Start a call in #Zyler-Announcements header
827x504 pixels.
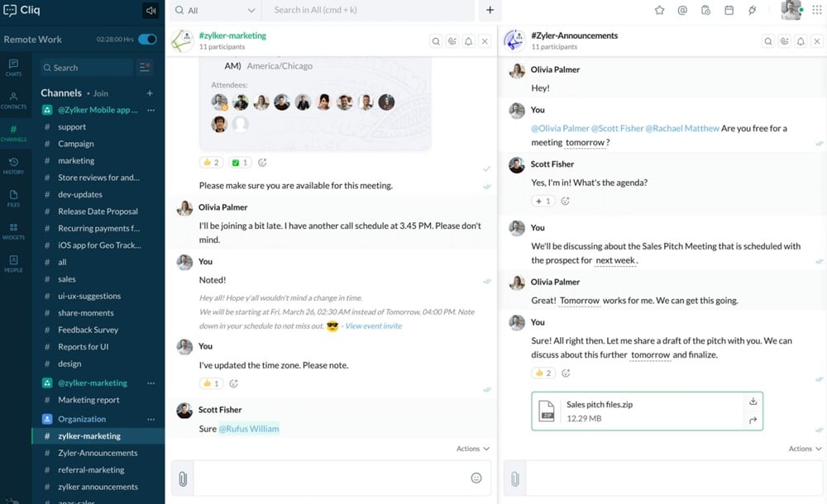pyautogui.click(x=784, y=41)
